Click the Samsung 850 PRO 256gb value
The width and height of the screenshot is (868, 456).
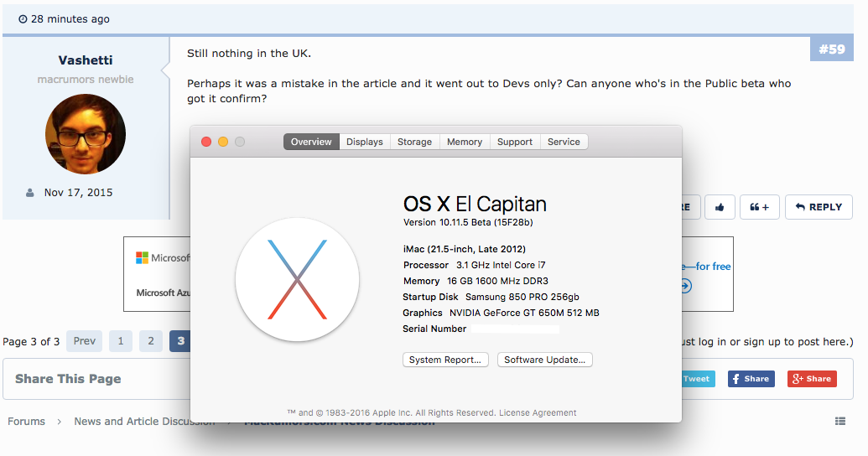[522, 298]
